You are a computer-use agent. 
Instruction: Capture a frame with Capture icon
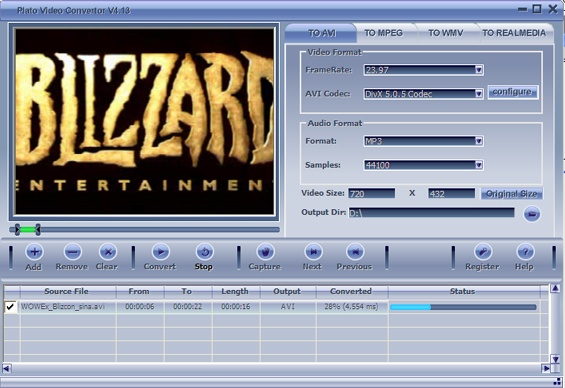[x=265, y=252]
